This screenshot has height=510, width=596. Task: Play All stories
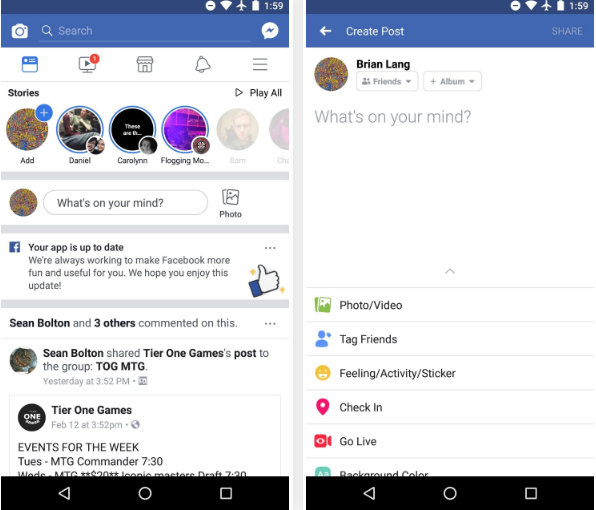(258, 93)
